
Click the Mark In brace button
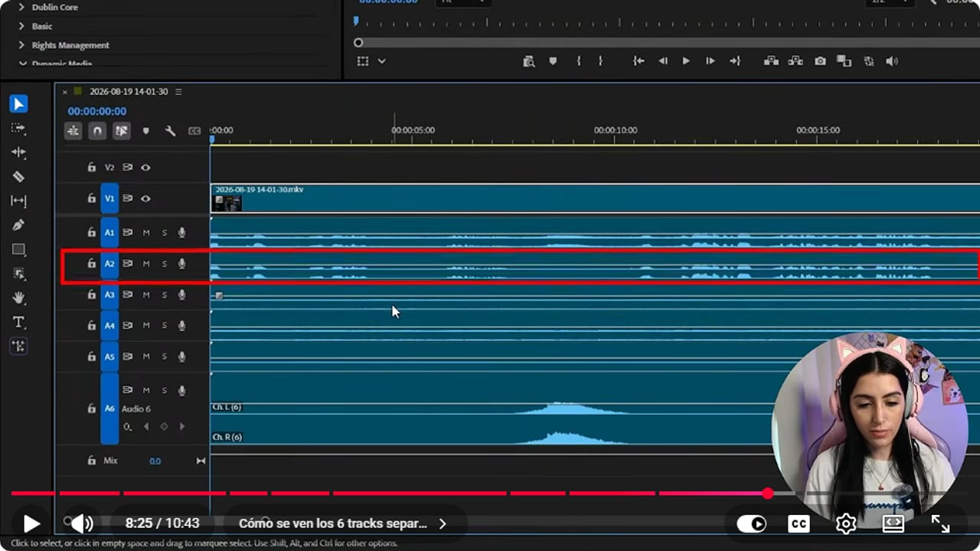coord(579,61)
